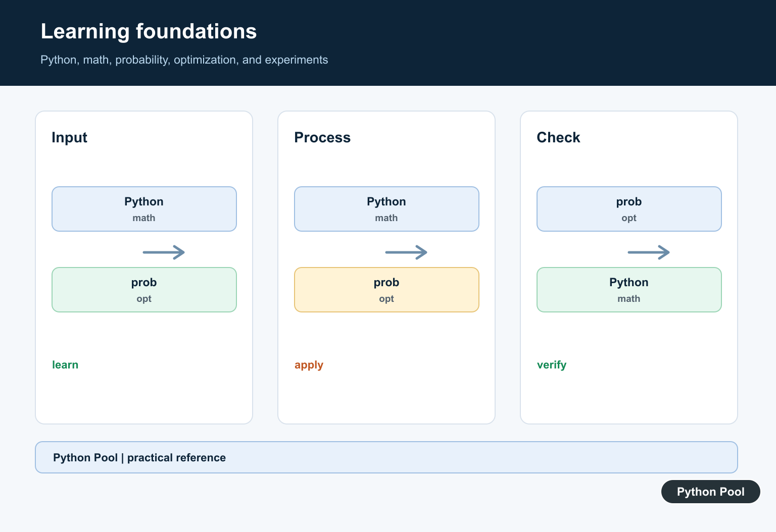Click the Learning foundations heading
Viewport: 776px width, 532px height.
(149, 31)
